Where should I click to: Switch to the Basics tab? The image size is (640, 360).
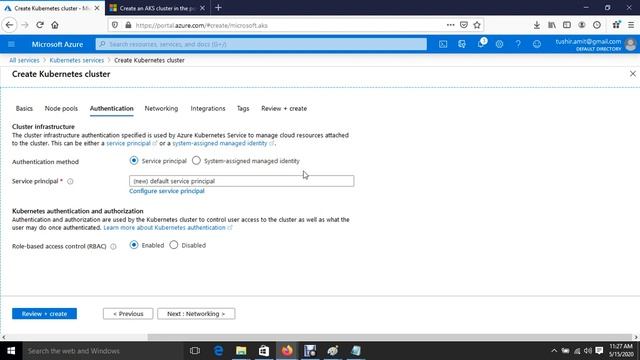[24, 109]
